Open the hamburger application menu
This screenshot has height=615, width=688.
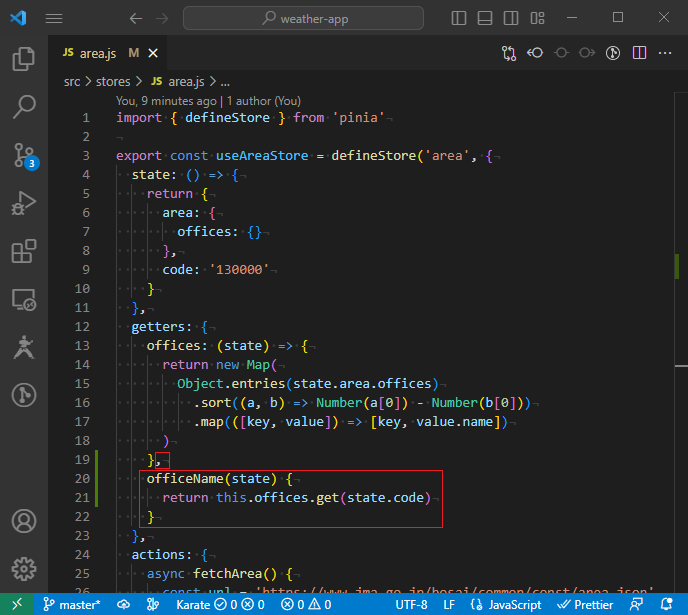click(x=54, y=18)
